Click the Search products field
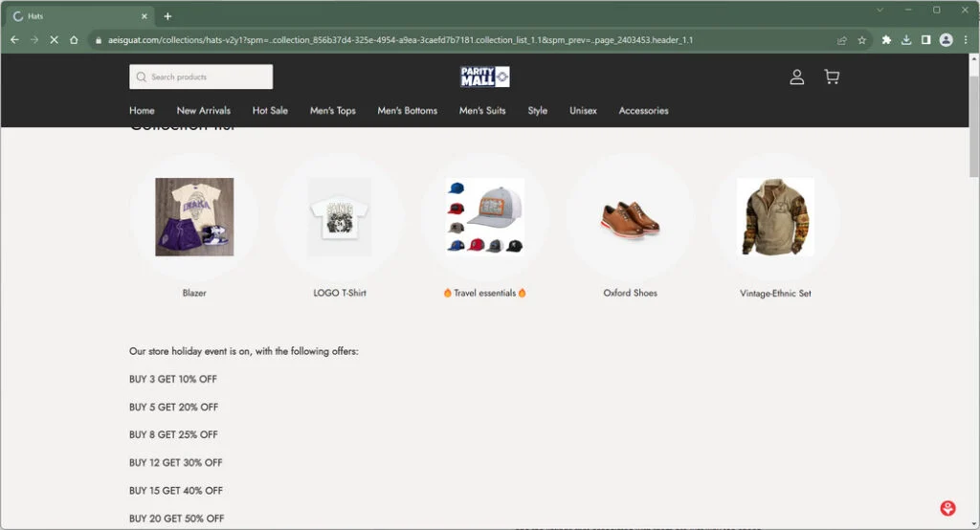The width and height of the screenshot is (980, 530). (201, 77)
